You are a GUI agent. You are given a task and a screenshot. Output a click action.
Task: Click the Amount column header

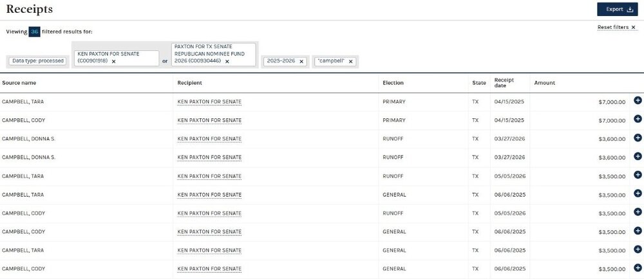point(545,83)
